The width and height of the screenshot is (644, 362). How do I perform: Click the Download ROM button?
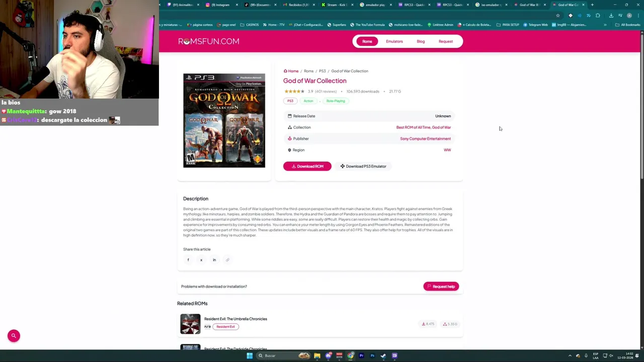click(x=307, y=166)
